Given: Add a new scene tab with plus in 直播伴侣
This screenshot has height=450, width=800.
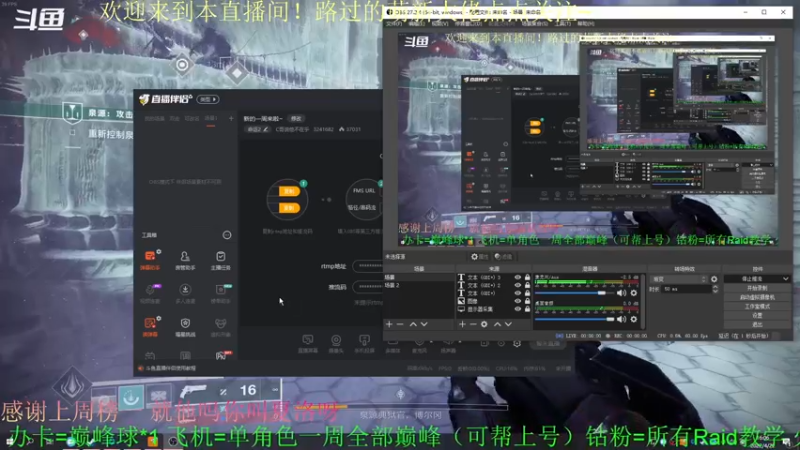Looking at the screenshot, I should 231,118.
